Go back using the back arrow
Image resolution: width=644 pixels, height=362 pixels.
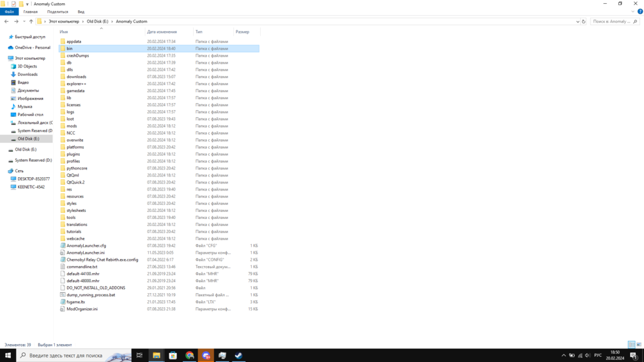(x=6, y=21)
